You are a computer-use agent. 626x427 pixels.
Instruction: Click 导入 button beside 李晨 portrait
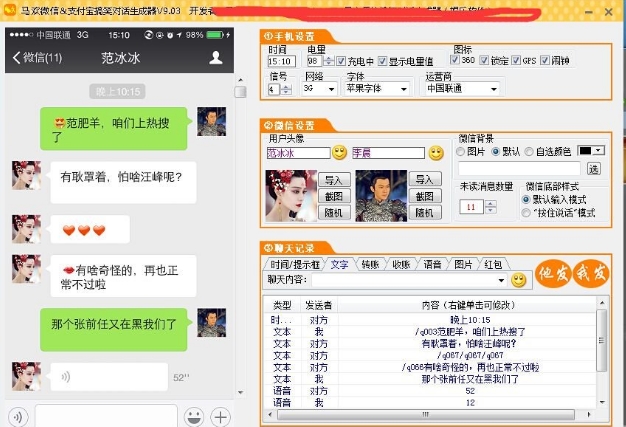click(424, 179)
